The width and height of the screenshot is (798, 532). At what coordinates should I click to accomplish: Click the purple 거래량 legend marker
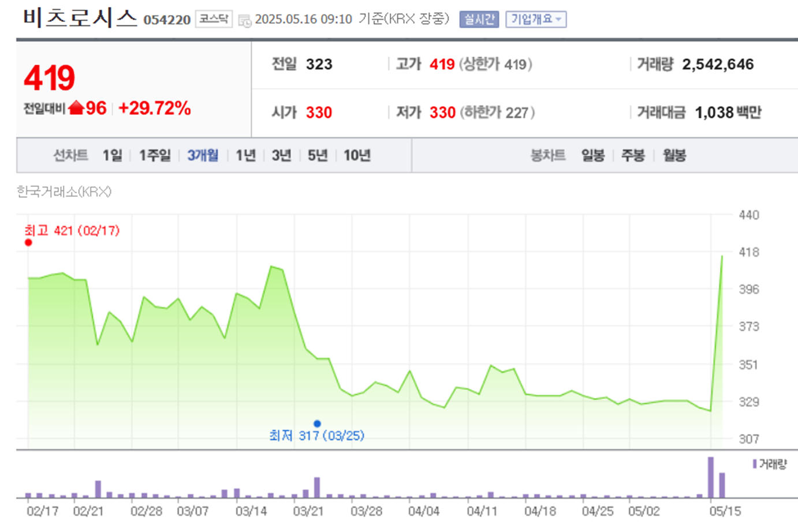point(755,464)
